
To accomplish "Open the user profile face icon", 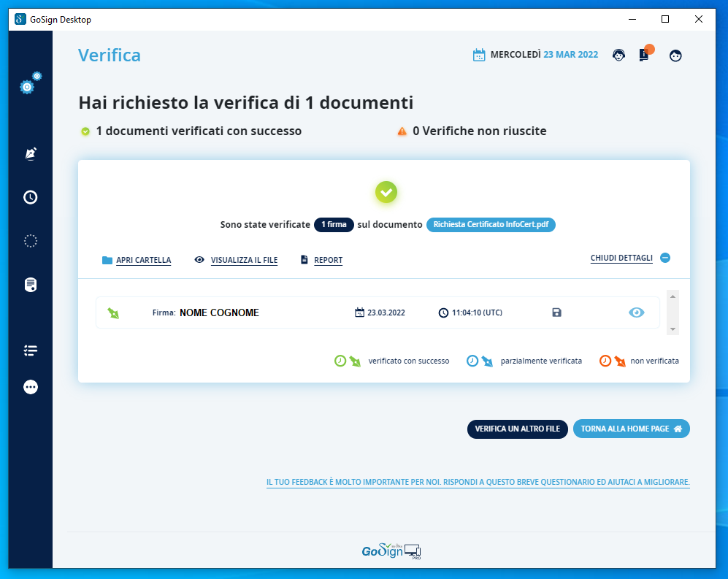I will pyautogui.click(x=675, y=55).
